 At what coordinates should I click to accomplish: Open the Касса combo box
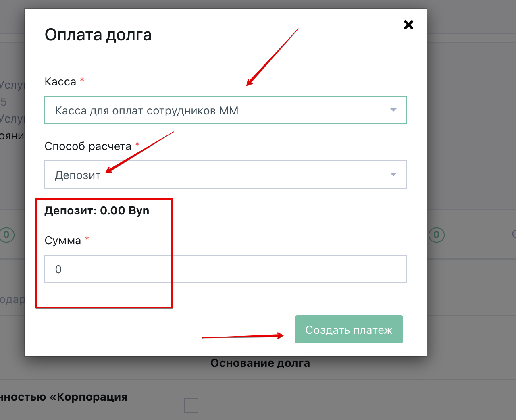click(x=218, y=110)
